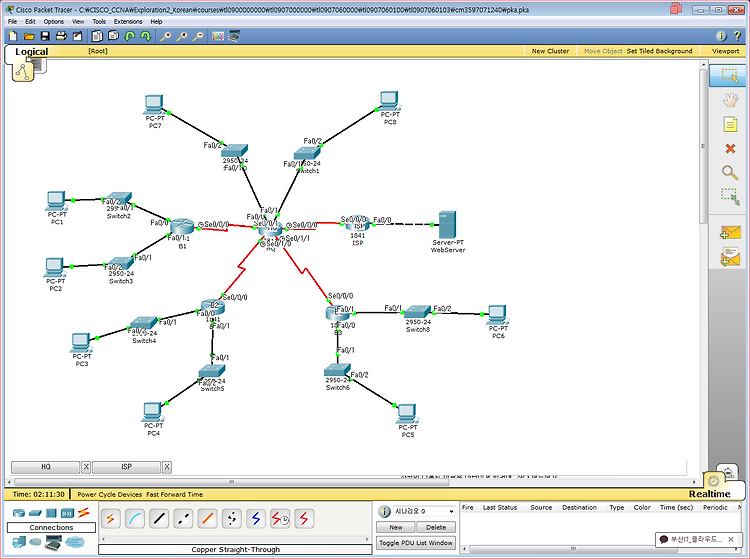Pick the blue Coaxial cable

click(256, 519)
